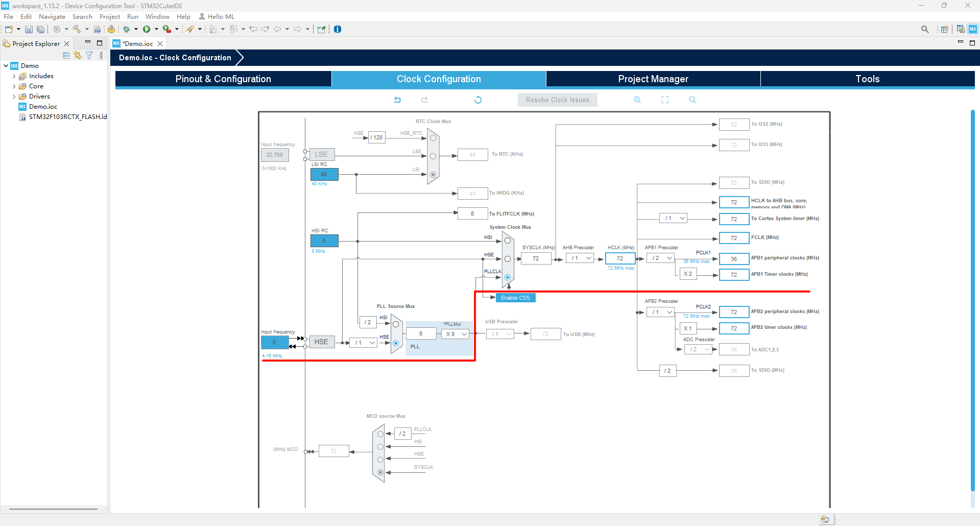Select HSI in System Clock Mux

pyautogui.click(x=508, y=241)
